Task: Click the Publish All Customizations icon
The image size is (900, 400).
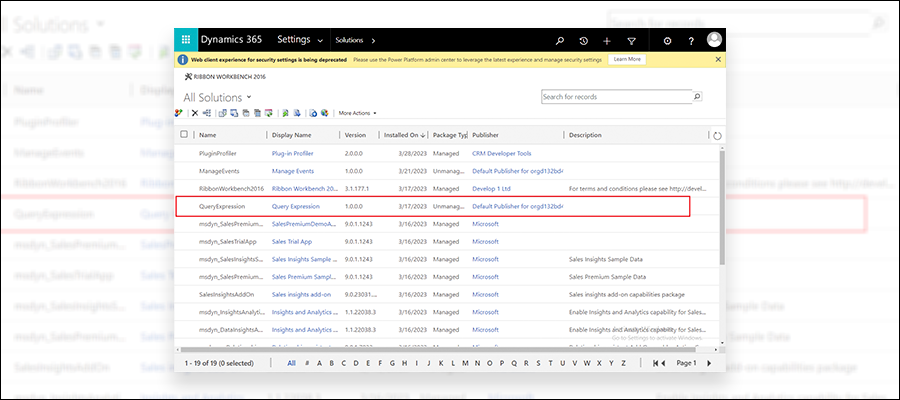Action: coord(313,113)
